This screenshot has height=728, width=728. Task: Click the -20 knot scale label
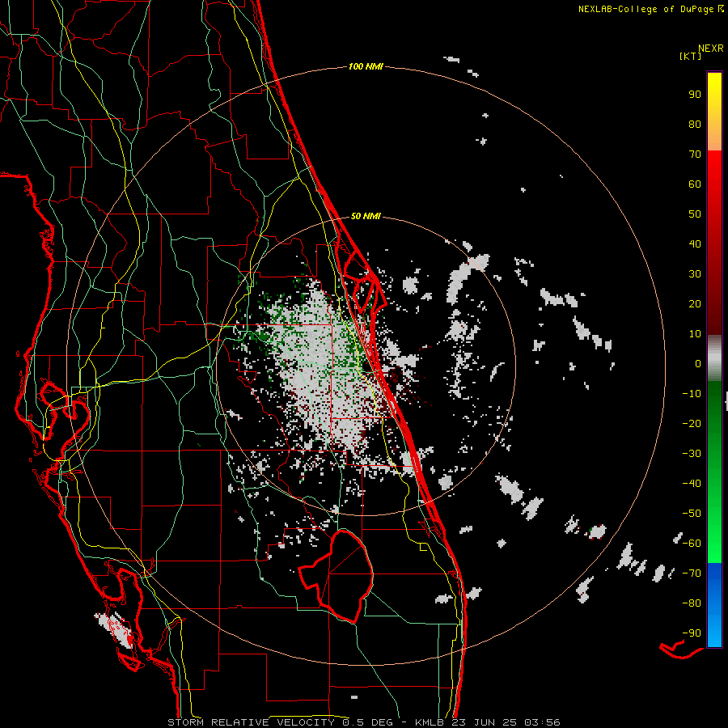pyautogui.click(x=692, y=423)
